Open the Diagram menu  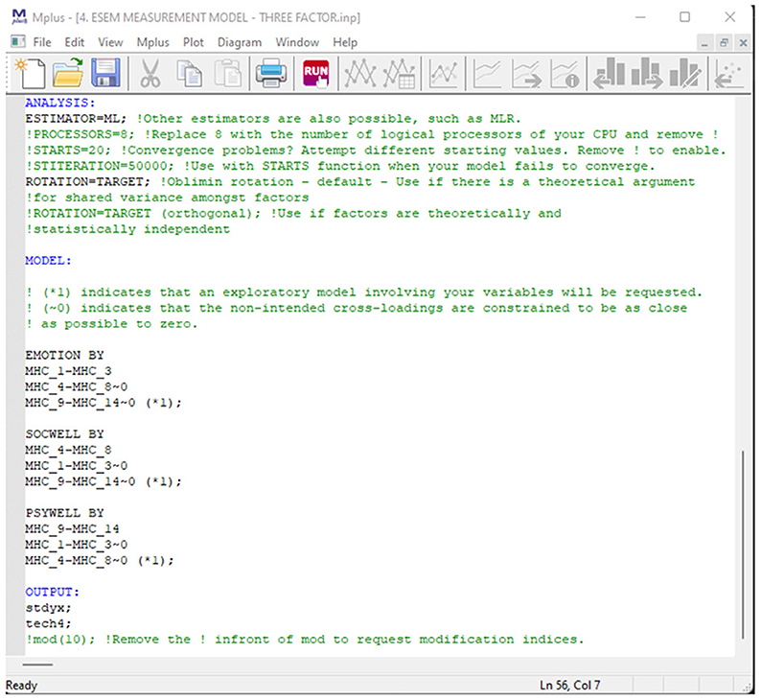[240, 42]
